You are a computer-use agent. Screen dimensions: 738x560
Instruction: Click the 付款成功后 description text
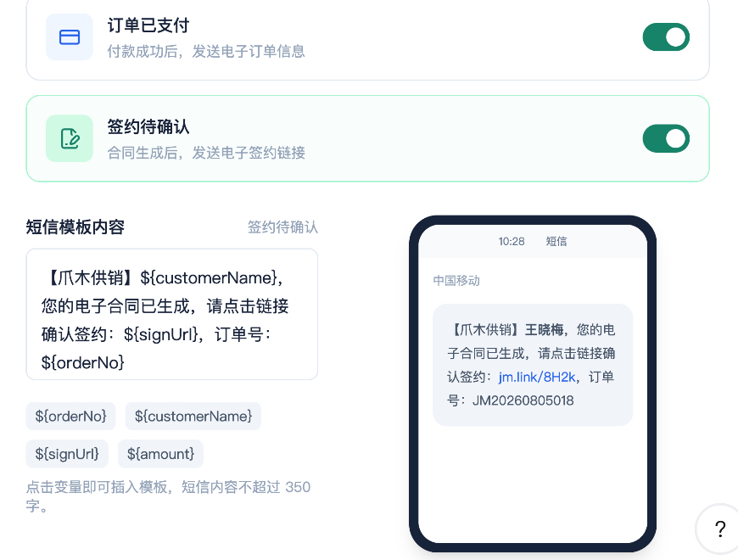(205, 51)
